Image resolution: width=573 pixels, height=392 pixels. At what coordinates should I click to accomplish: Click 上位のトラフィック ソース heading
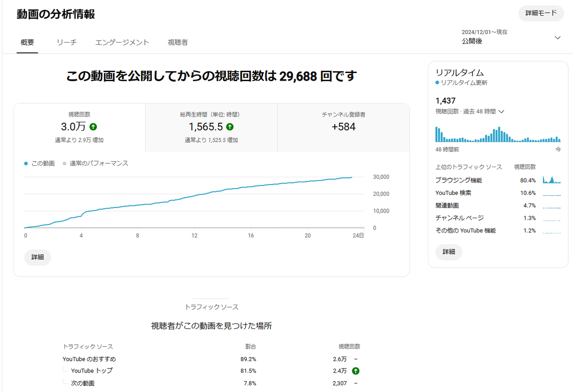tap(469, 167)
